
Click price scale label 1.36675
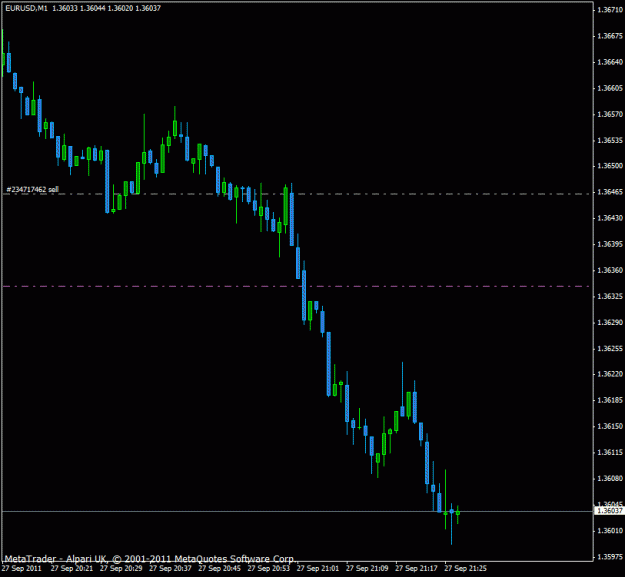coord(610,36)
